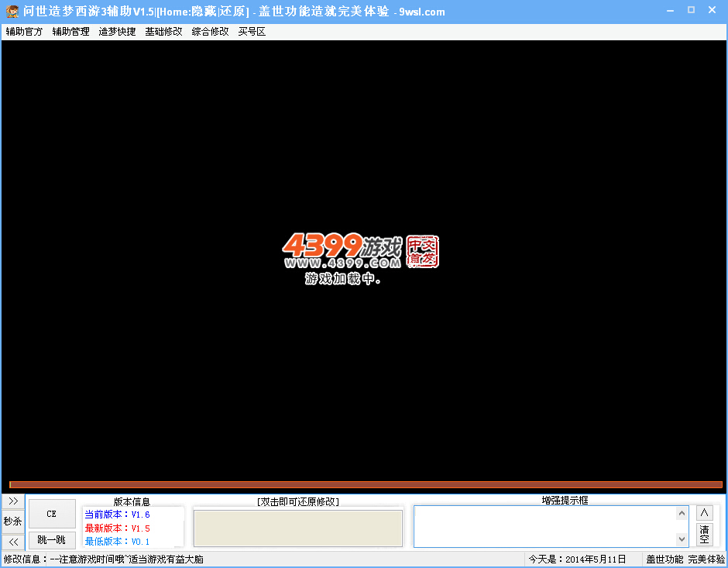
Task: Click scroll down arrow in 增强提示框
Action: [x=682, y=539]
